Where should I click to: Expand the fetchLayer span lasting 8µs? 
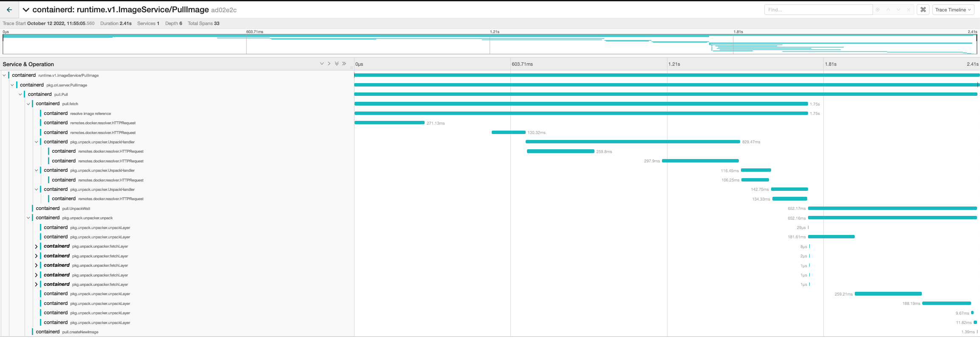click(37, 246)
